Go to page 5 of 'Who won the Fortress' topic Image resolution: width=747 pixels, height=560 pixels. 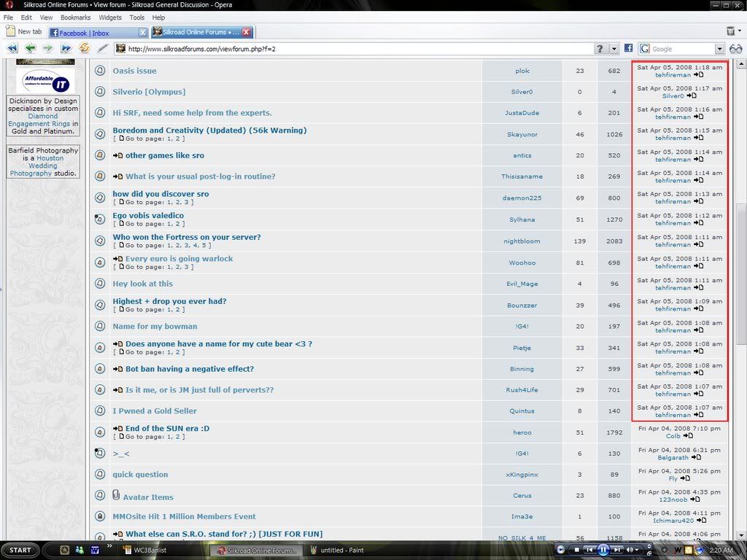[204, 245]
